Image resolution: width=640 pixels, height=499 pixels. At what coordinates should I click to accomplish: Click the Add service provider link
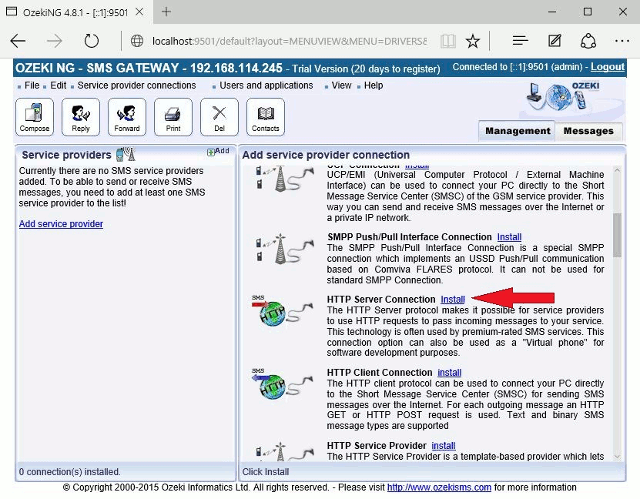[x=61, y=224]
